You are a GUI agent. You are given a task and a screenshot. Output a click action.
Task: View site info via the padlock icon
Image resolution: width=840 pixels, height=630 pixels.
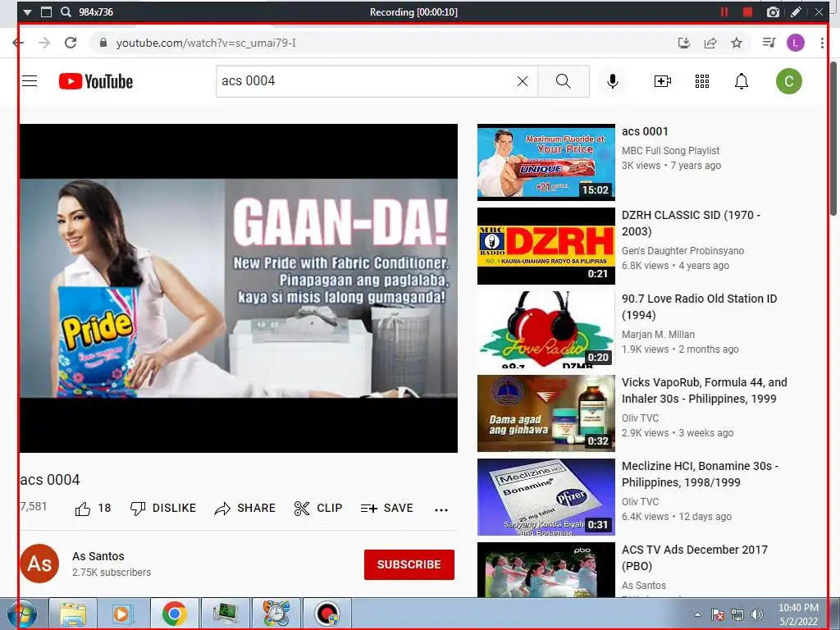coord(103,43)
